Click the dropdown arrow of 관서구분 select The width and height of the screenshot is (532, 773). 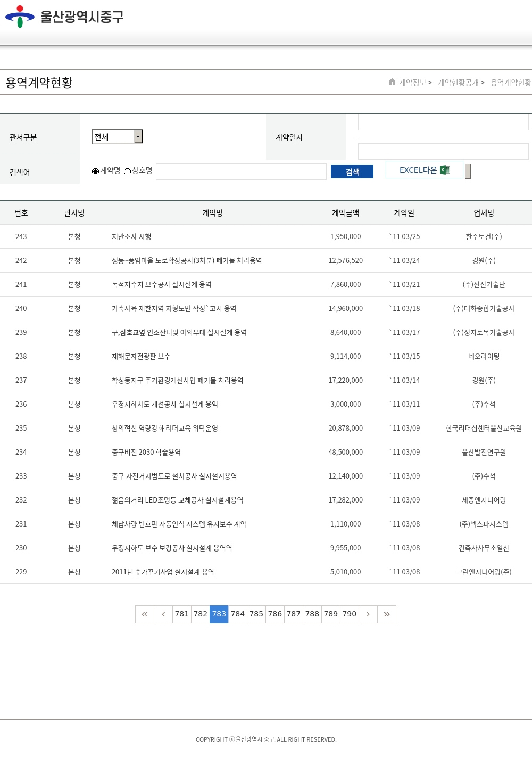[x=138, y=137]
